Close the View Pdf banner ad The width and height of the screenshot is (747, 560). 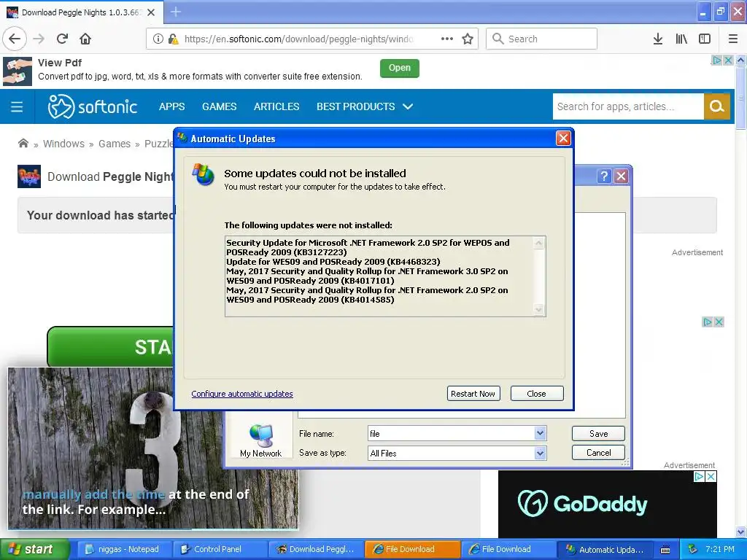(x=728, y=60)
